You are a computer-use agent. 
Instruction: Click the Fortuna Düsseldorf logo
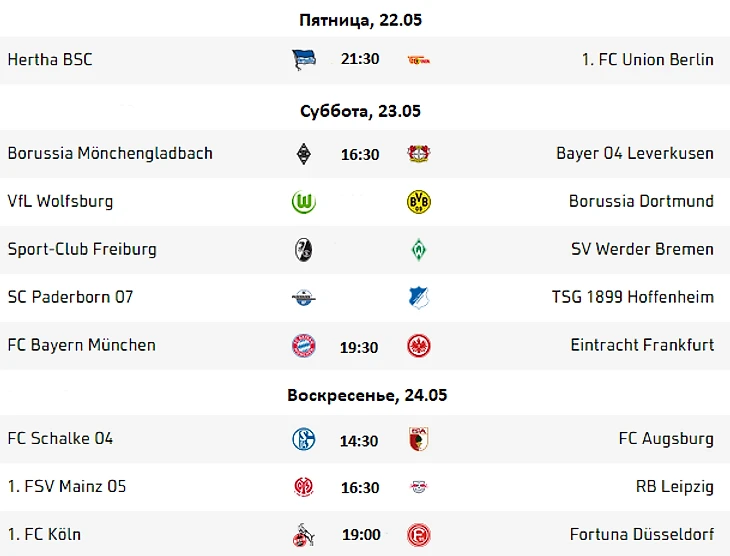418,535
